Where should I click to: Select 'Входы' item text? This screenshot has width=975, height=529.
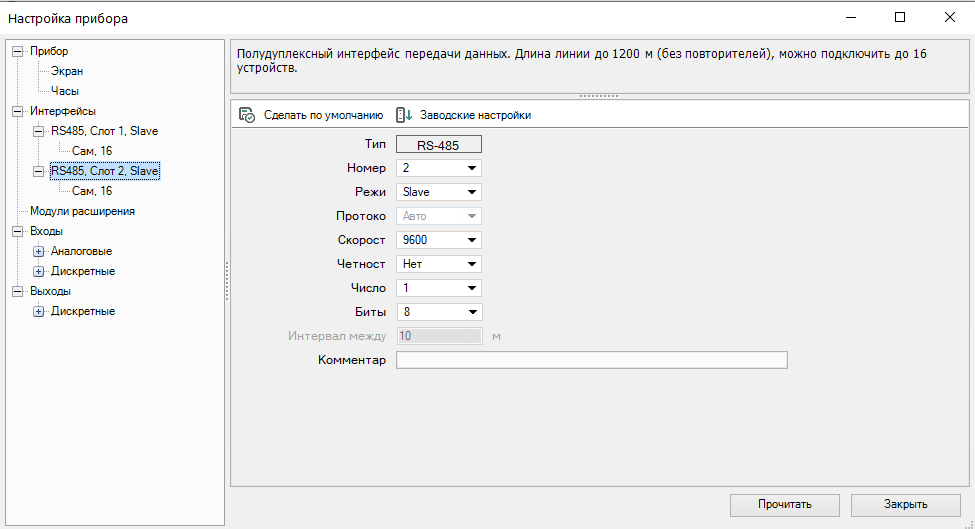[x=46, y=231]
